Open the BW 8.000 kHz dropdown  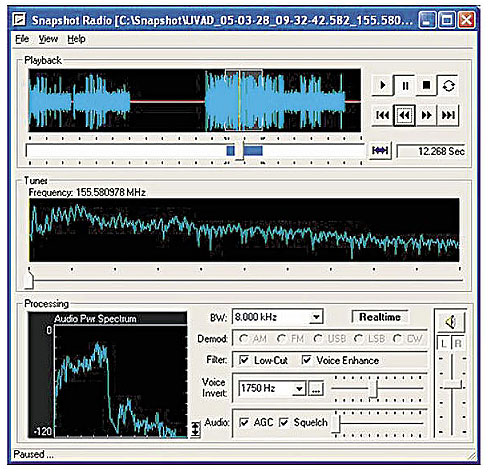click(316, 317)
